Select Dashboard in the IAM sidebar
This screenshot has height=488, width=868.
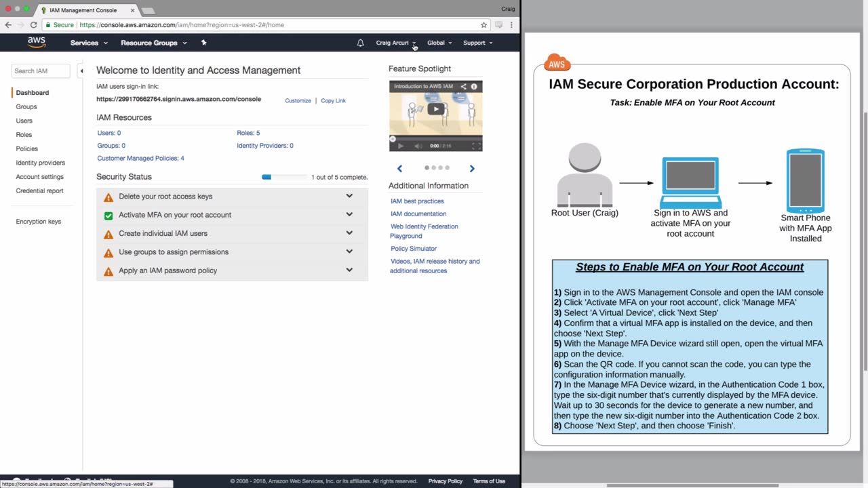(33, 93)
